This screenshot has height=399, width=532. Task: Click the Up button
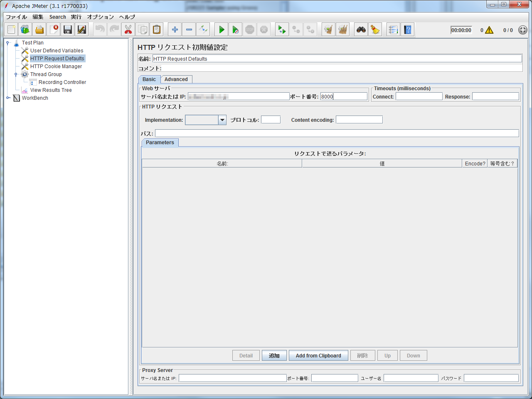(387, 356)
